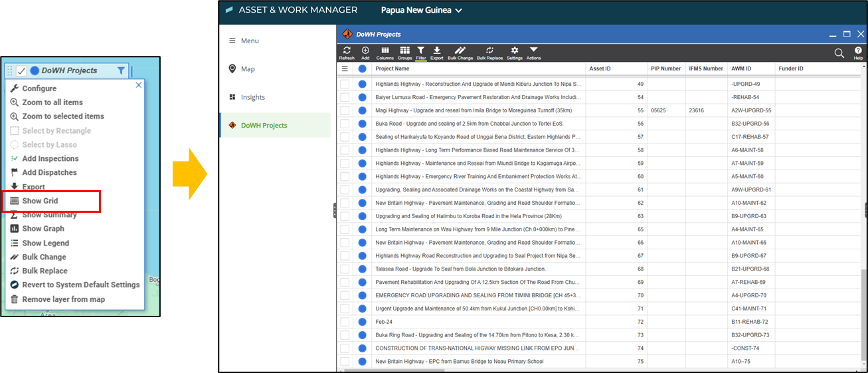
Task: Tick checkbox for Asset ID 49 row
Action: tap(345, 84)
